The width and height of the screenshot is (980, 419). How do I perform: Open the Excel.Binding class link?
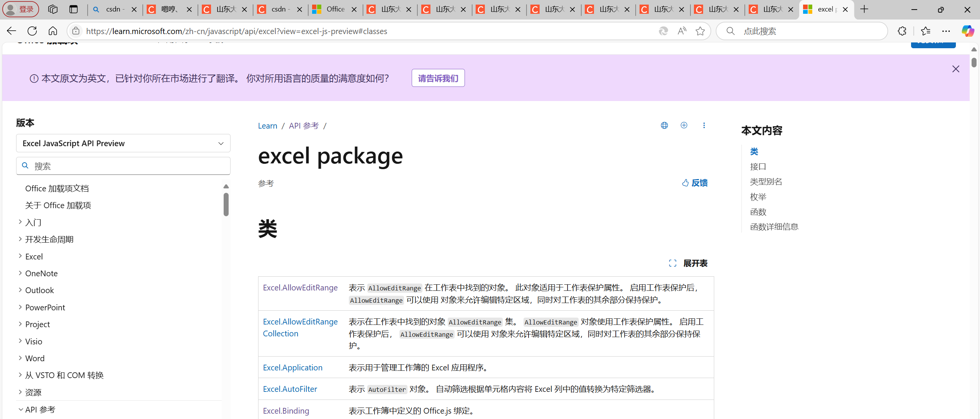point(286,411)
